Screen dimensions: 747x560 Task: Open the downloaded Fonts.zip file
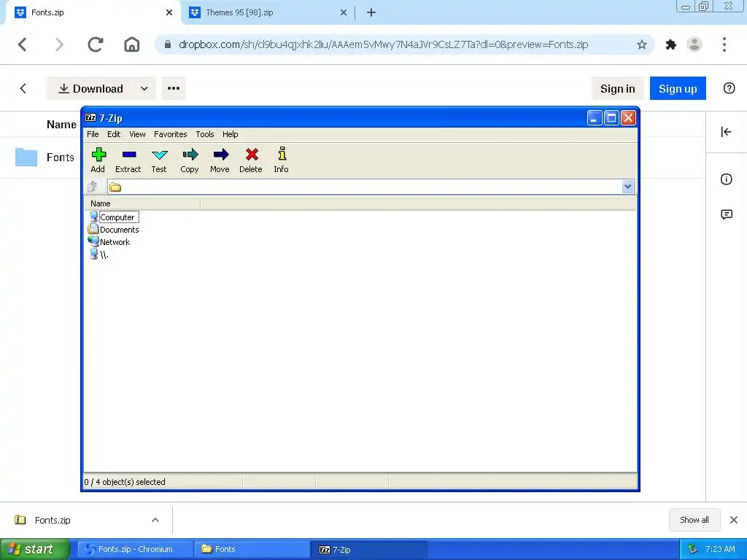[53, 520]
